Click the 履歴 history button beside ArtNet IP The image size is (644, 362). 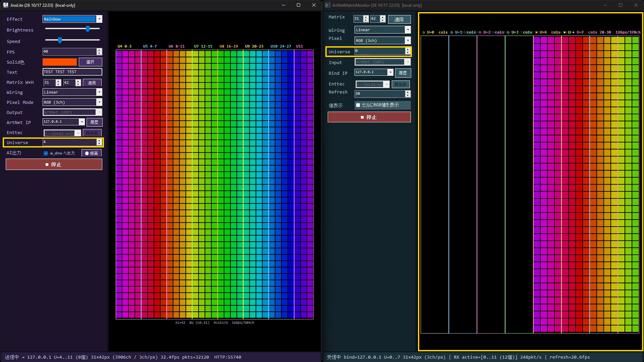94,122
